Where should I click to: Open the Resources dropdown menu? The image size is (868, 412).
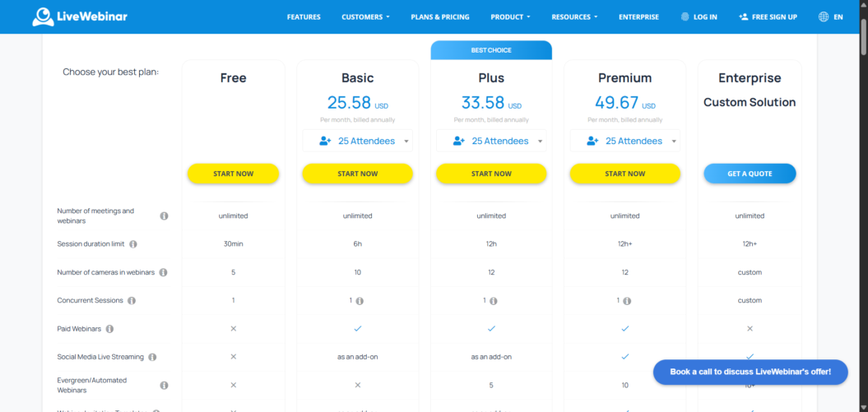[x=574, y=16]
